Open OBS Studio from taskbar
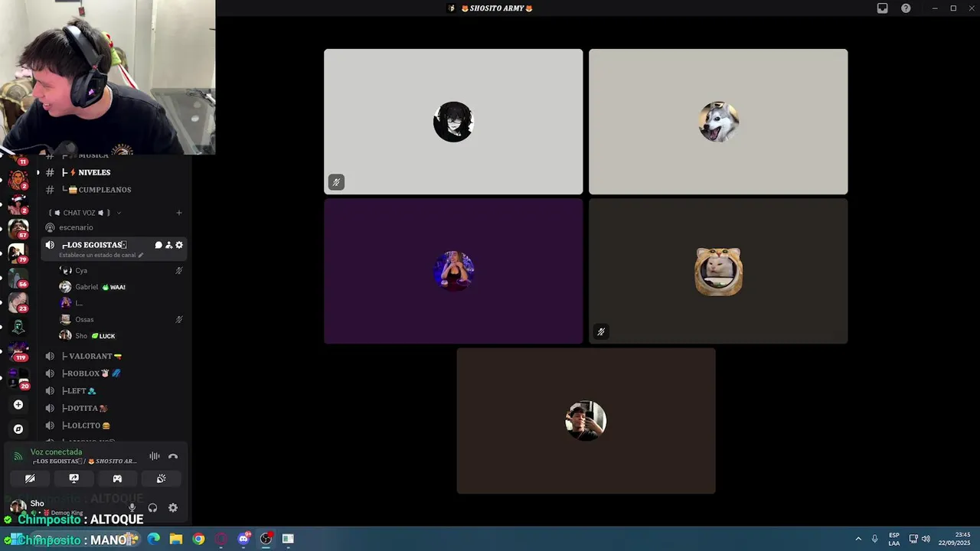Viewport: 980px width, 551px height. pos(266,539)
